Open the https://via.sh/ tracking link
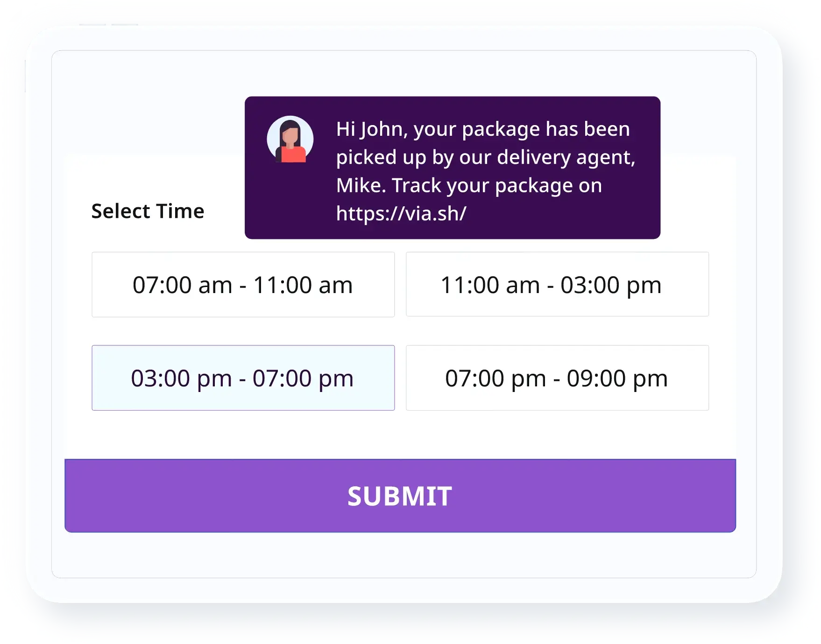The height and width of the screenshot is (644, 821). 401,214
